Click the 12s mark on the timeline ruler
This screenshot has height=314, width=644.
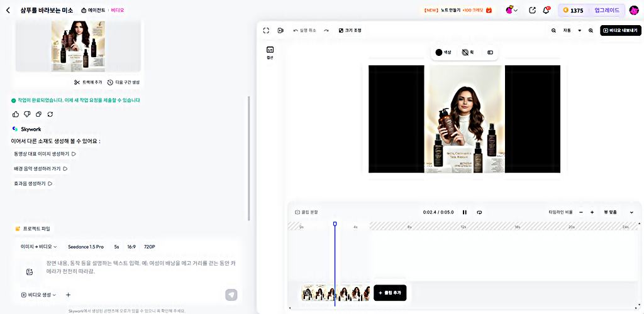[463, 227]
